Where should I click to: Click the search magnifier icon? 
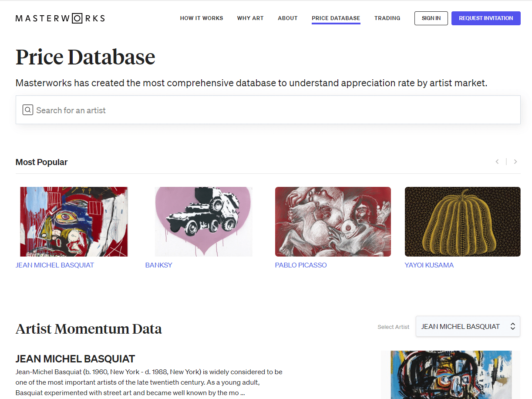(x=28, y=110)
